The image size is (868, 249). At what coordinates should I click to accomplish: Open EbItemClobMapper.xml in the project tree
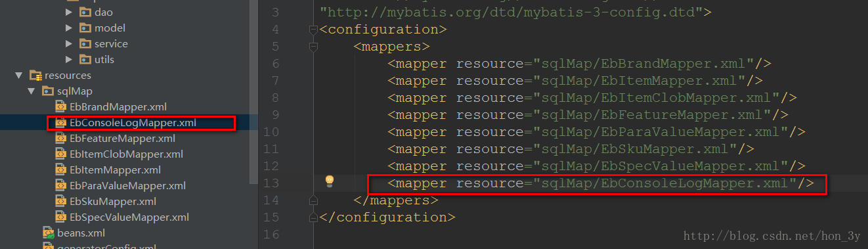pyautogui.click(x=126, y=154)
